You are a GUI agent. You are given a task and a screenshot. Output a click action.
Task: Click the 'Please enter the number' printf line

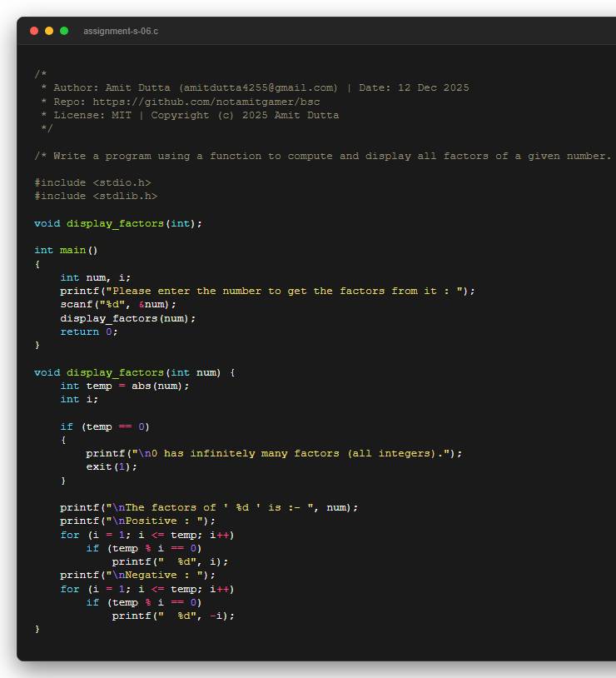pos(267,291)
